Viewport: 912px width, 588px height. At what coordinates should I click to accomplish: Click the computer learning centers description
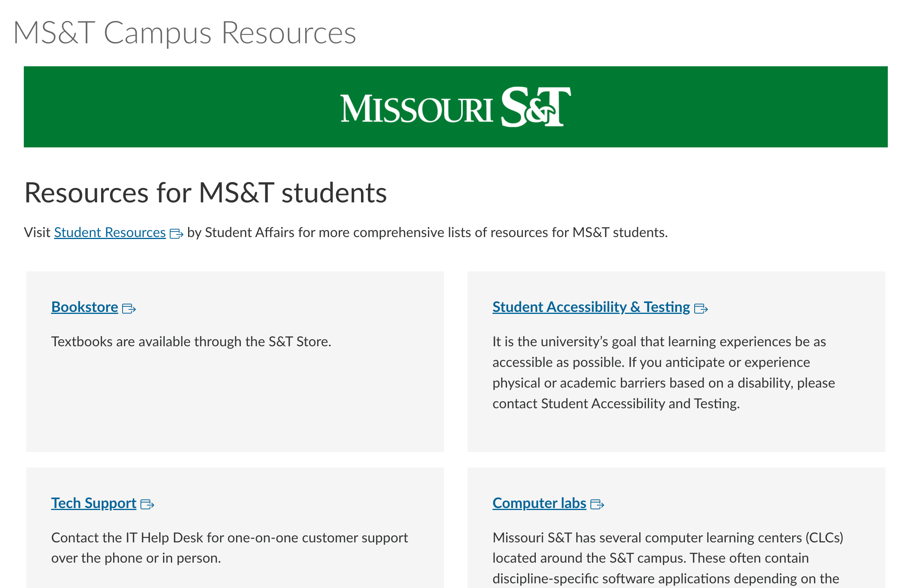coord(667,558)
